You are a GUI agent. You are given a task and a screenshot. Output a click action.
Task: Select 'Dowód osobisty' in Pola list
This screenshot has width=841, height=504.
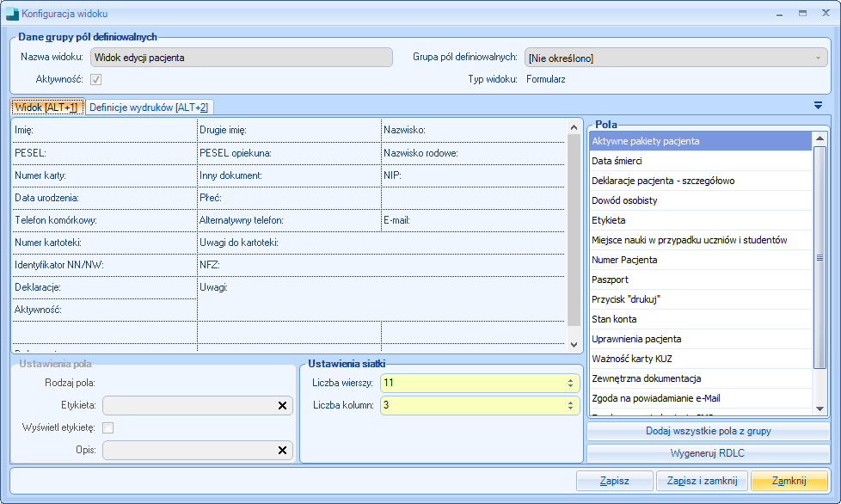click(701, 200)
